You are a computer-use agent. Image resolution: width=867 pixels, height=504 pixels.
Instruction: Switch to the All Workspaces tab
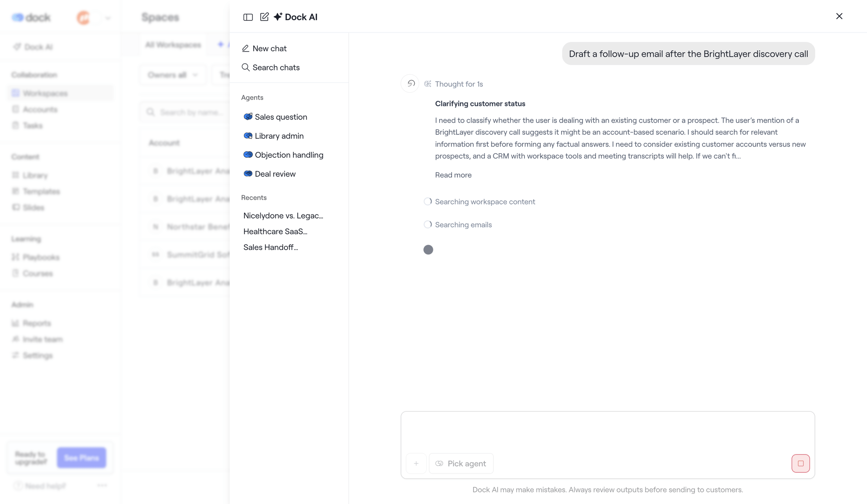(173, 45)
